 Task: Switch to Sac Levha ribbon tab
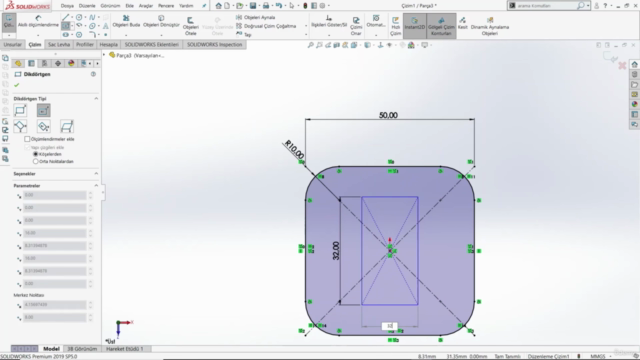point(59,44)
